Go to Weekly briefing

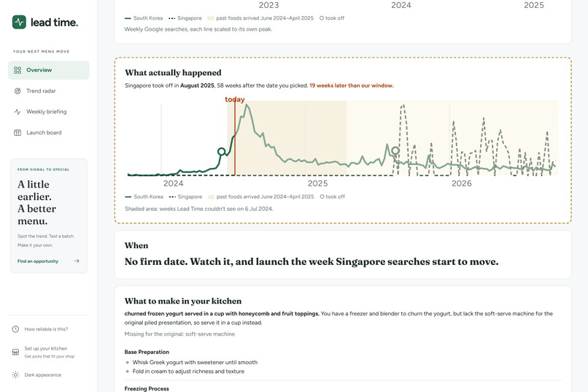49,112
